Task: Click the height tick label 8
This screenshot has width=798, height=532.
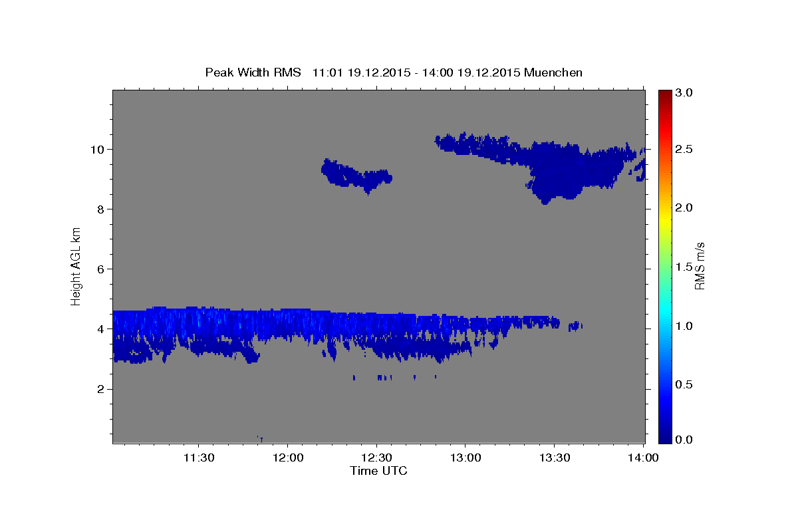Action: 102,209
